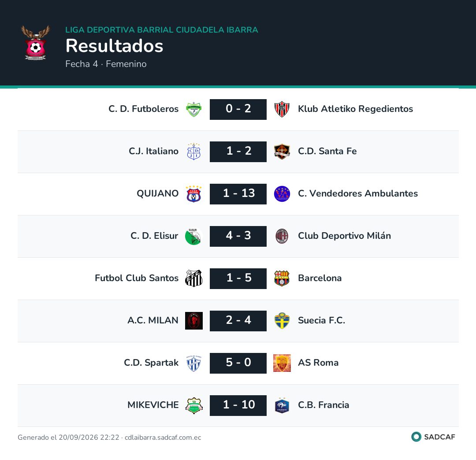
Task: Click the C. Vendedores Ambulantes round logo
Action: tap(282, 194)
